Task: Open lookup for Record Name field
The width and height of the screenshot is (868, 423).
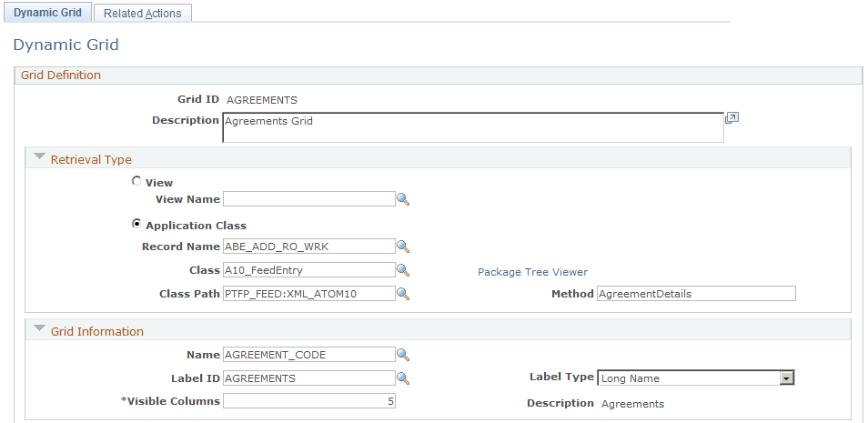Action: pyautogui.click(x=403, y=247)
